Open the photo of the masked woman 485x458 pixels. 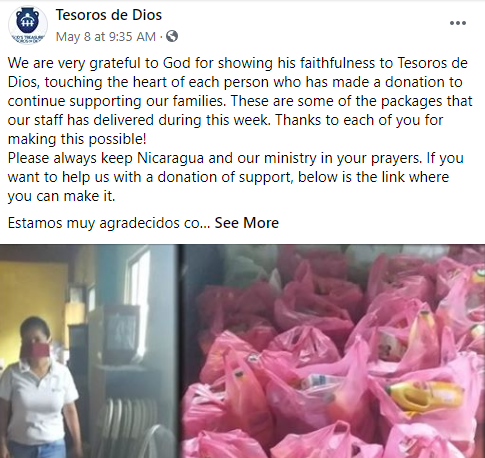88,351
